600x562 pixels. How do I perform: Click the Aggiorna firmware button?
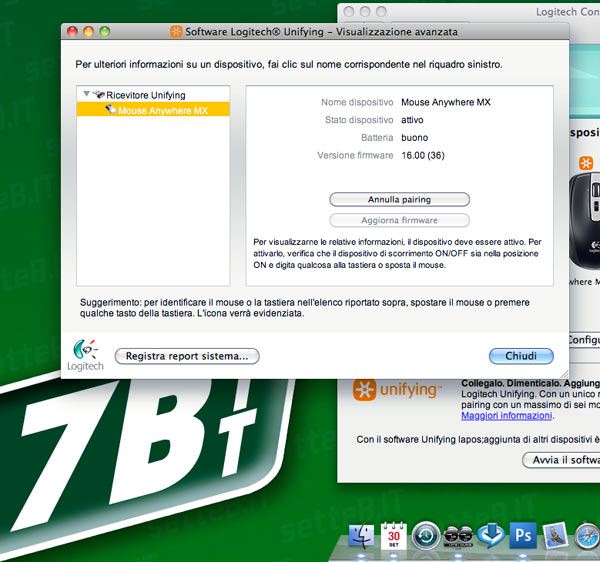coord(399,220)
